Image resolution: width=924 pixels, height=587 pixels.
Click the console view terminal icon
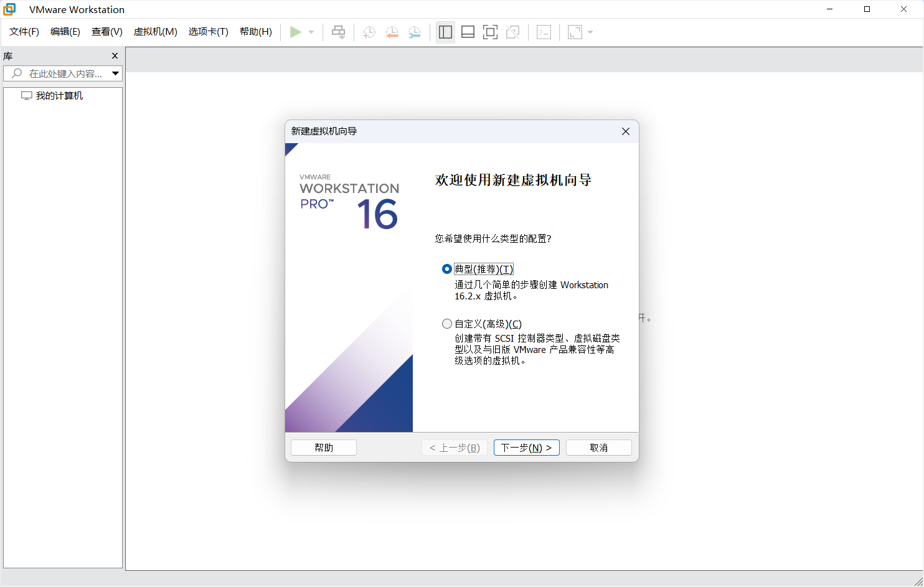click(544, 32)
